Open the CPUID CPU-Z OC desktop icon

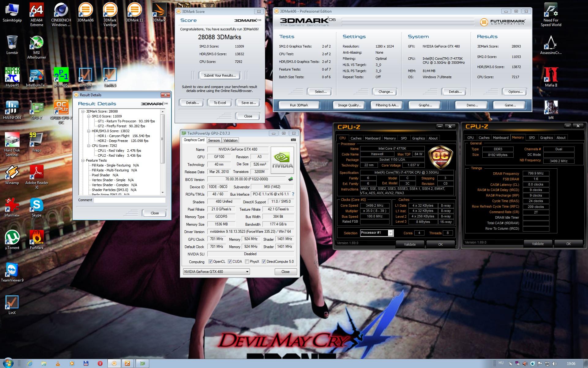(61, 112)
